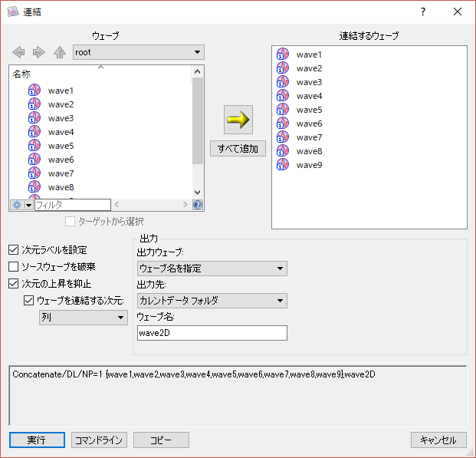Toggle the ウェーブを連結する次元 checkbox
The height and width of the screenshot is (458, 476).
click(x=28, y=301)
